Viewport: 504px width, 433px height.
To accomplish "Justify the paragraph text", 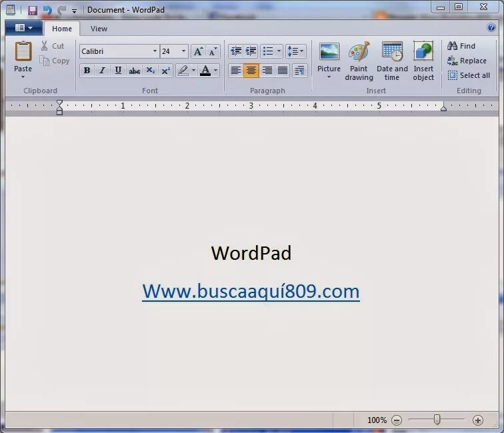I will tap(283, 71).
